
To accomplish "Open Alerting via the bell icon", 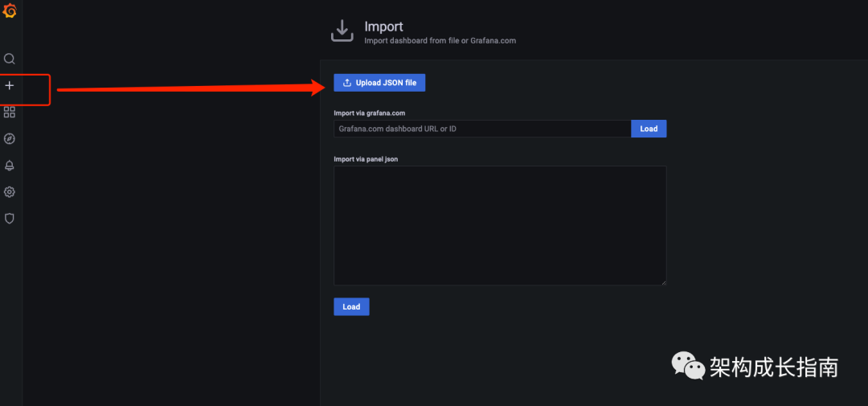I will [x=10, y=166].
